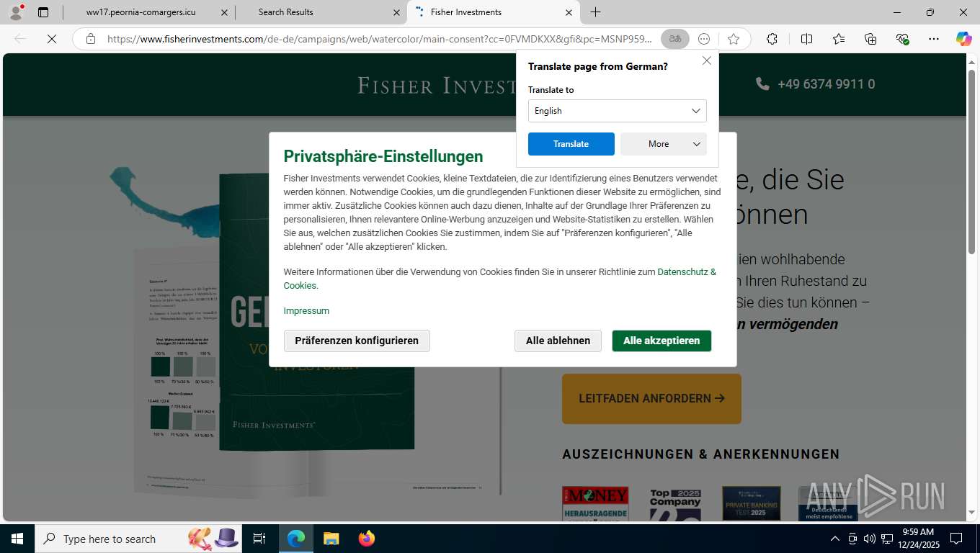Close the Search Results tab

click(397, 12)
